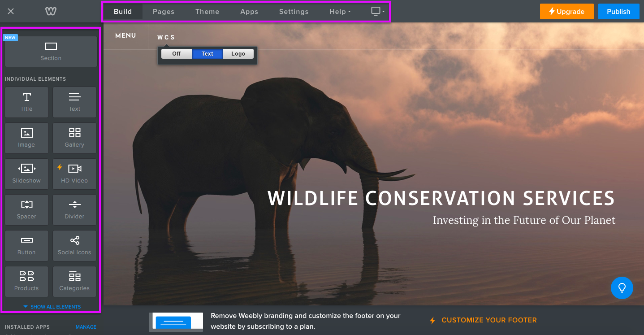Screen dimensions: 644x335
Task: Choose the Slideshow element
Action: click(26, 174)
